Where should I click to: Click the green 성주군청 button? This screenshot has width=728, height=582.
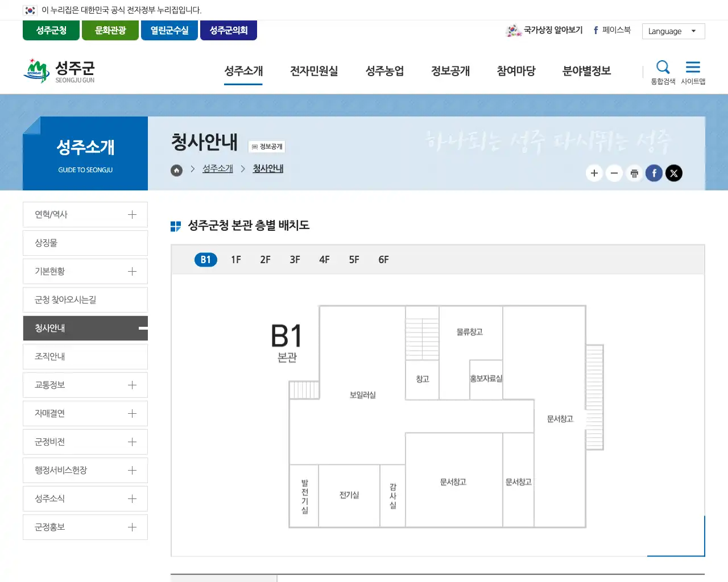(x=51, y=30)
